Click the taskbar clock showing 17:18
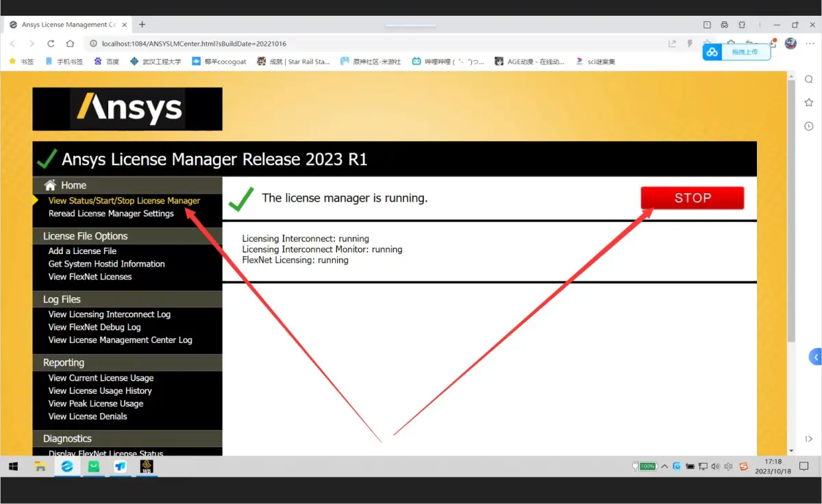Viewport: 822px width, 504px height. [773, 466]
